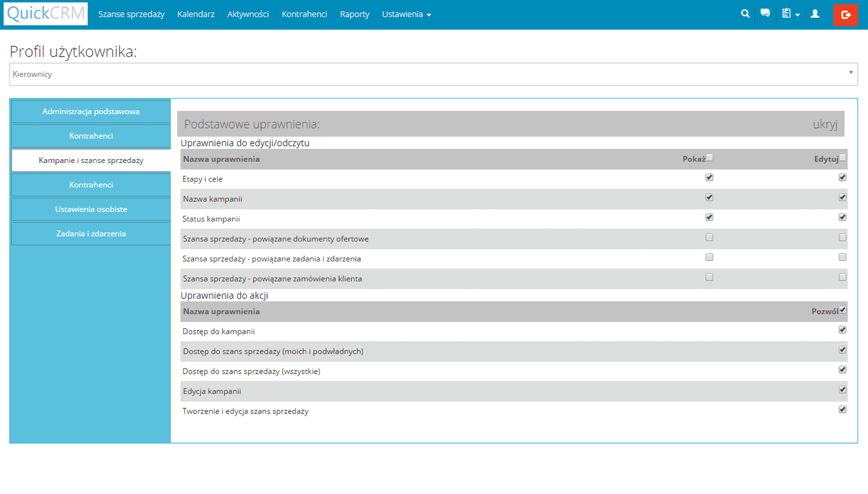Viewport: 868px width, 494px height.
Task: Select the Administracja podstawowa tab
Action: (91, 111)
